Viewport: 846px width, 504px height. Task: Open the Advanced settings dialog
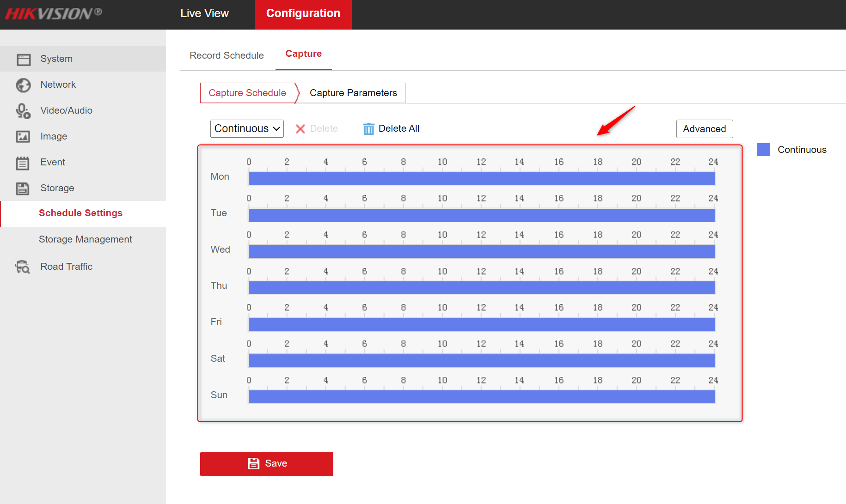(x=705, y=128)
